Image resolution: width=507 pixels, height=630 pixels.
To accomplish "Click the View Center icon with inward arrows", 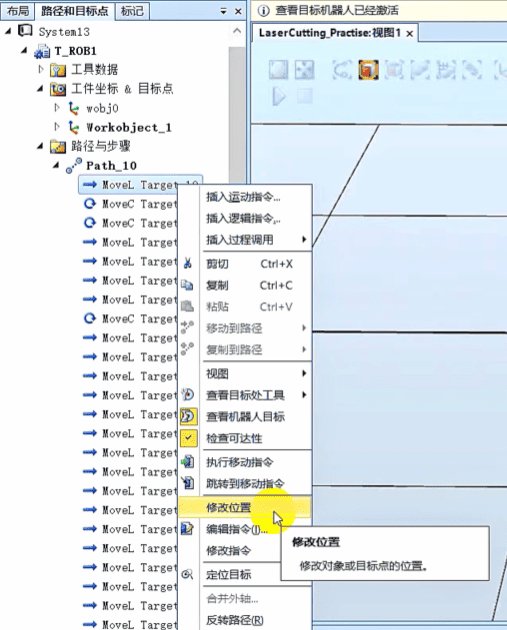I will tap(305, 70).
